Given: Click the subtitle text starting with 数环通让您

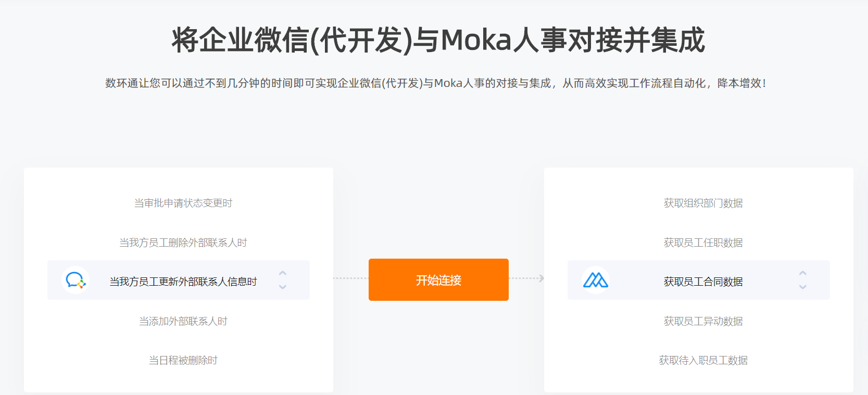Looking at the screenshot, I should [x=435, y=83].
